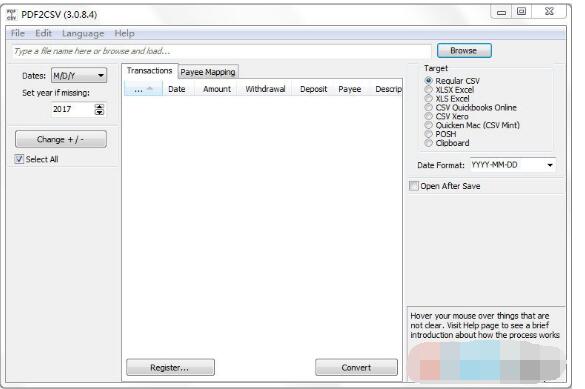Select the Quicken Mac (CSV Mint) target
This screenshot has height=389, width=585.
[429, 125]
